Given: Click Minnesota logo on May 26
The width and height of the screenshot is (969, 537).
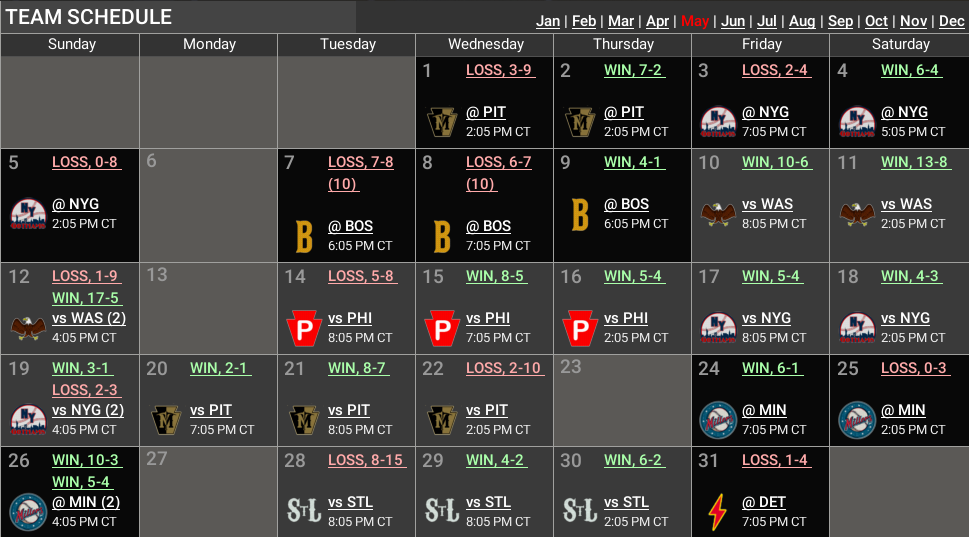Looking at the screenshot, I should (x=27, y=511).
